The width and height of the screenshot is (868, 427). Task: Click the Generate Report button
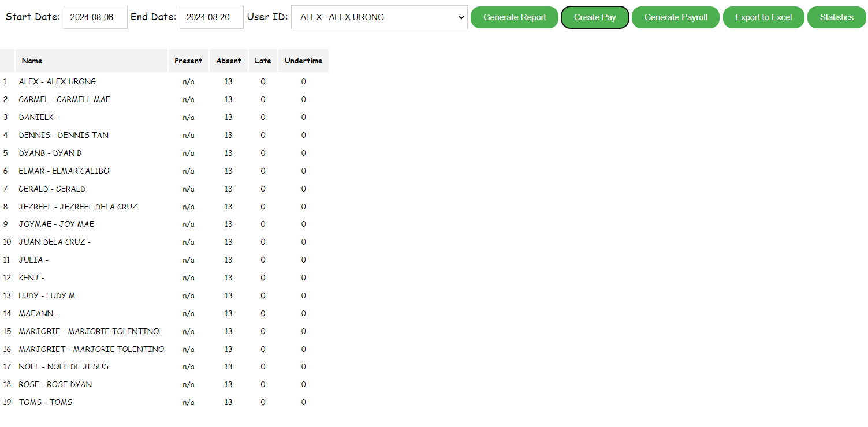coord(515,17)
